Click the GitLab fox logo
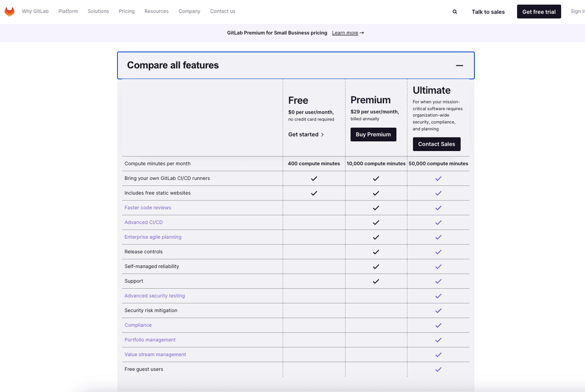 click(x=9, y=12)
